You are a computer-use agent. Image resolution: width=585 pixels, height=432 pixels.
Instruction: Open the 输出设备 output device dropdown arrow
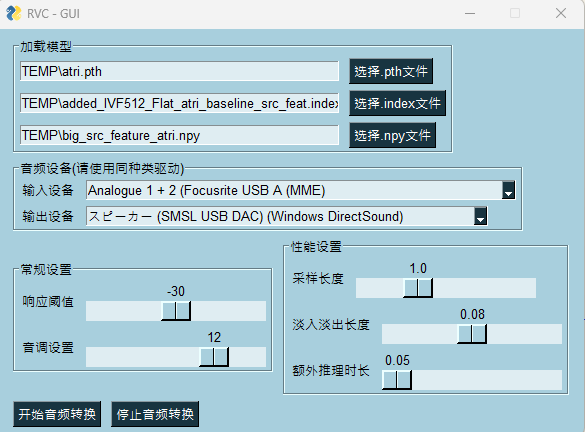(480, 216)
